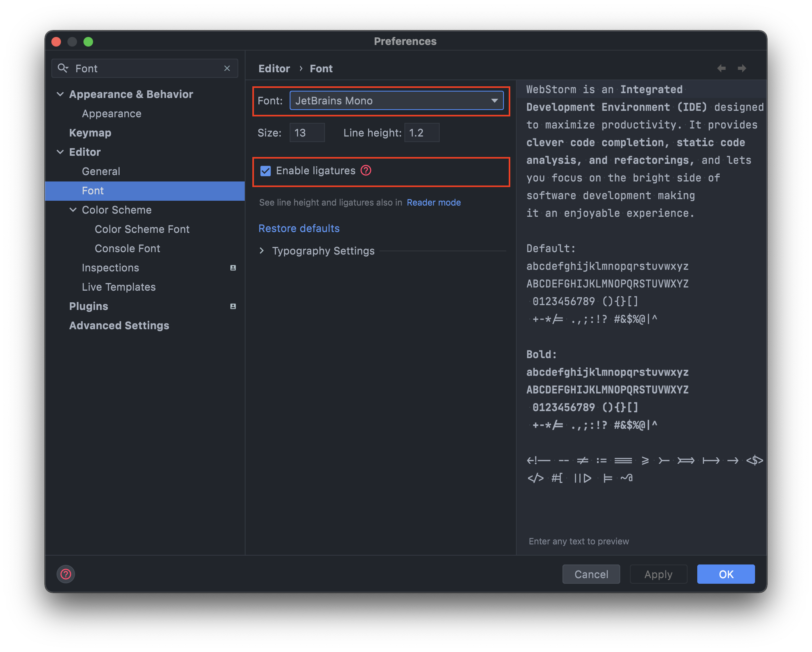The image size is (812, 652).
Task: Open the Reader mode link
Action: [433, 203]
